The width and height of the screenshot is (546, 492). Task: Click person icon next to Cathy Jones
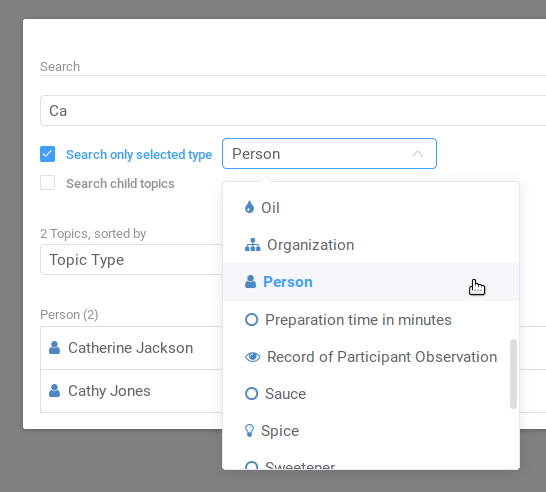click(54, 390)
